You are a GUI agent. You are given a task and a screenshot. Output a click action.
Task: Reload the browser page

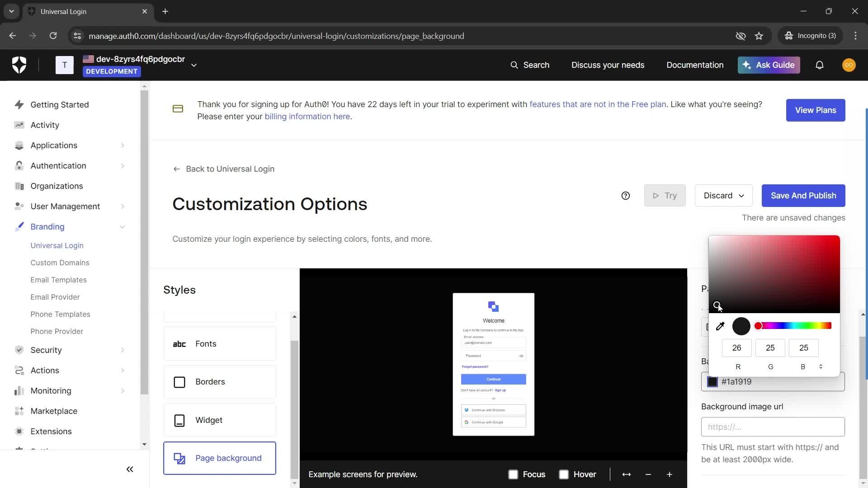53,36
